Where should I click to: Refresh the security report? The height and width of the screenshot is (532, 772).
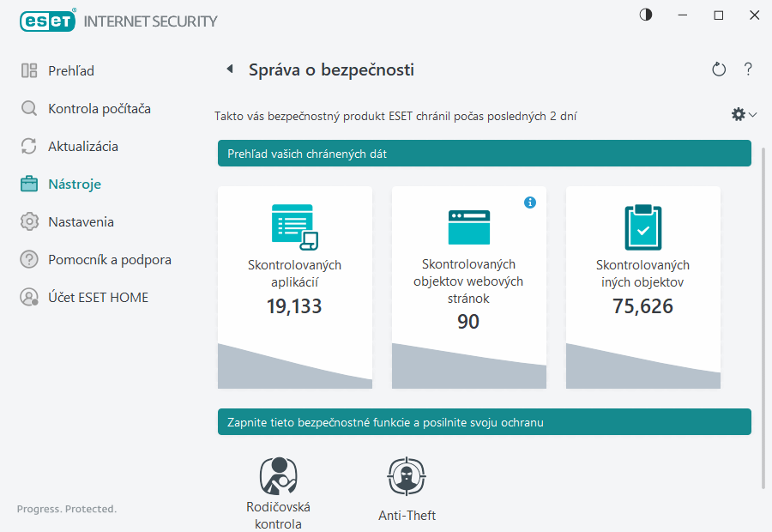tap(719, 70)
